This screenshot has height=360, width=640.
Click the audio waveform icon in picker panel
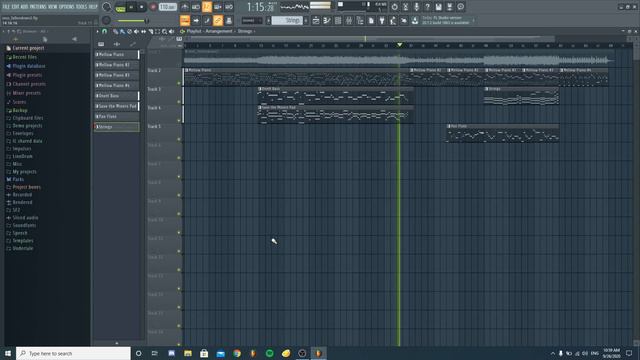[117, 44]
